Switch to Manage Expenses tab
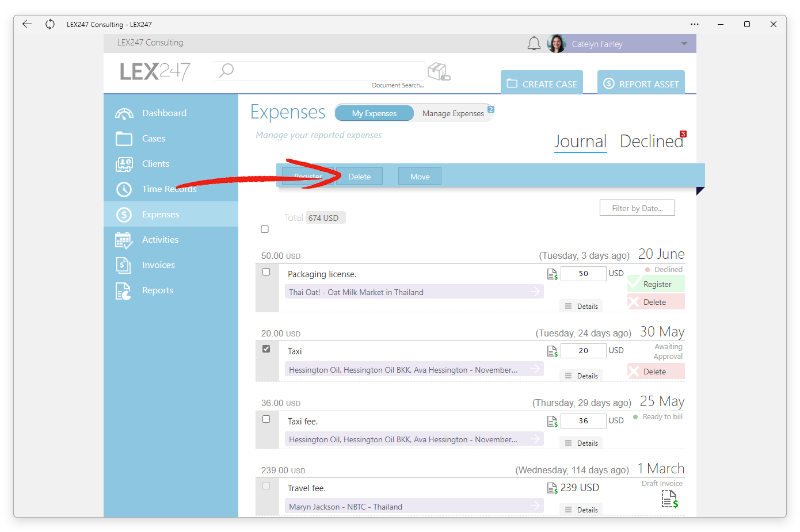The height and width of the screenshot is (532, 800). 453,113
